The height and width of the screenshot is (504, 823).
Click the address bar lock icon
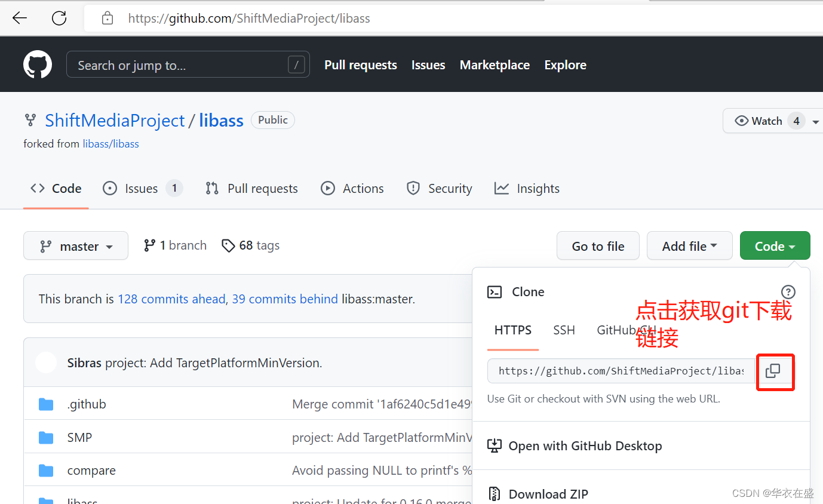108,19
